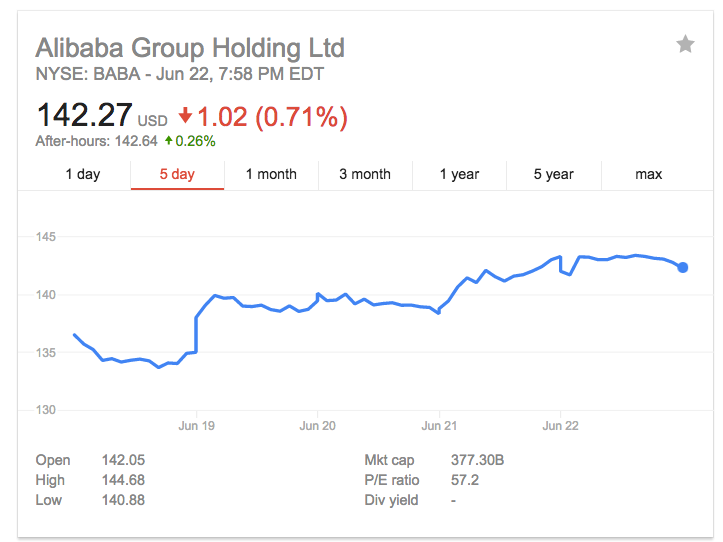Viewport: 723px width, 542px height.
Task: Show the max time range
Action: (648, 174)
